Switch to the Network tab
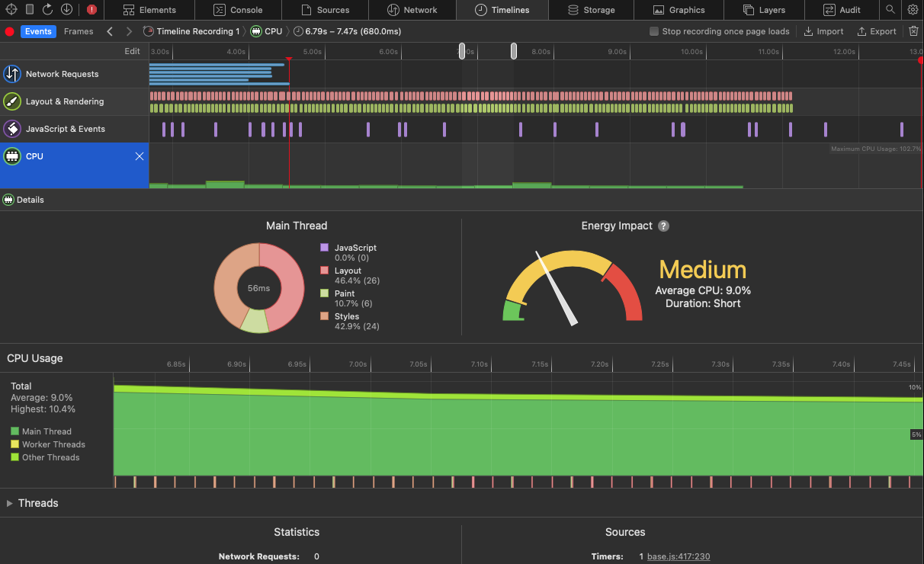This screenshot has height=564, width=924. [x=412, y=10]
